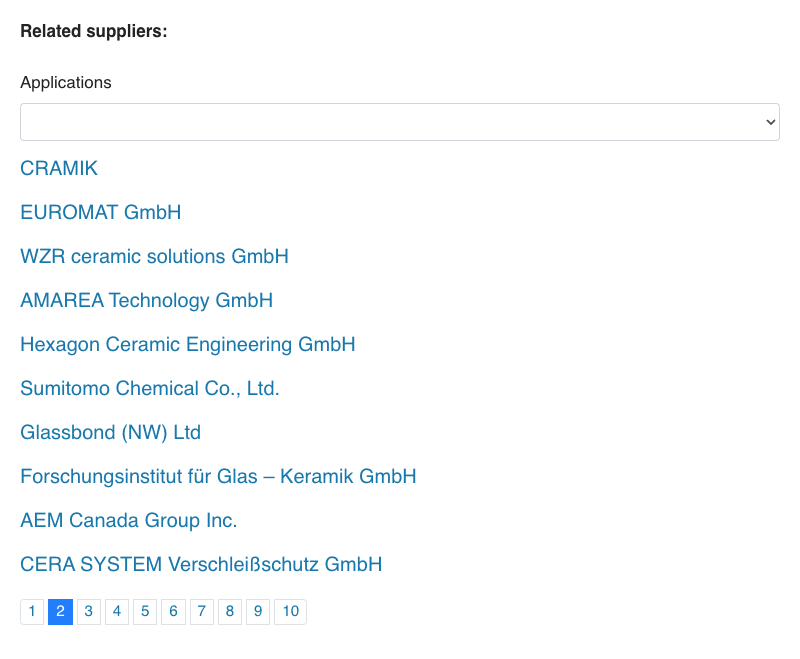Image resolution: width=800 pixels, height=659 pixels.
Task: Open EUROMAT GmbH supplier page
Action: click(x=101, y=212)
